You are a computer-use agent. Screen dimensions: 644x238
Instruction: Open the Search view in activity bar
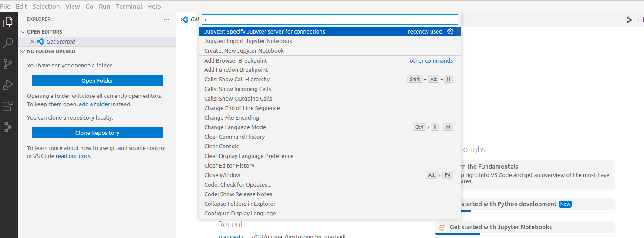(x=8, y=43)
